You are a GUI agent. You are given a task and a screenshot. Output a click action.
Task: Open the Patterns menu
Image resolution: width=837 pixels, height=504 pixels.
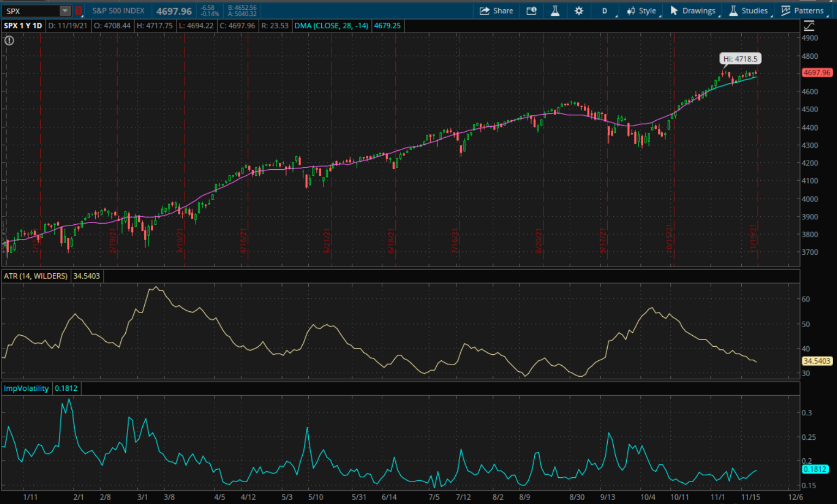point(803,10)
